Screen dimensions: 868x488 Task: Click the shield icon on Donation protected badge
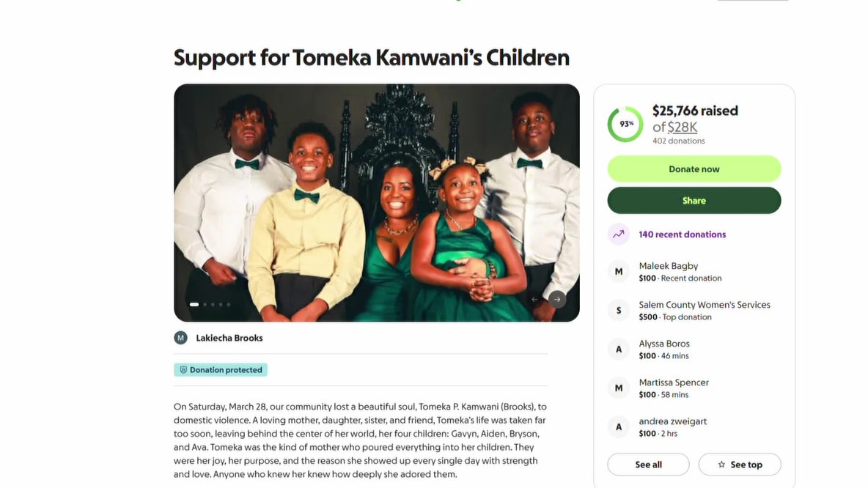(x=183, y=370)
